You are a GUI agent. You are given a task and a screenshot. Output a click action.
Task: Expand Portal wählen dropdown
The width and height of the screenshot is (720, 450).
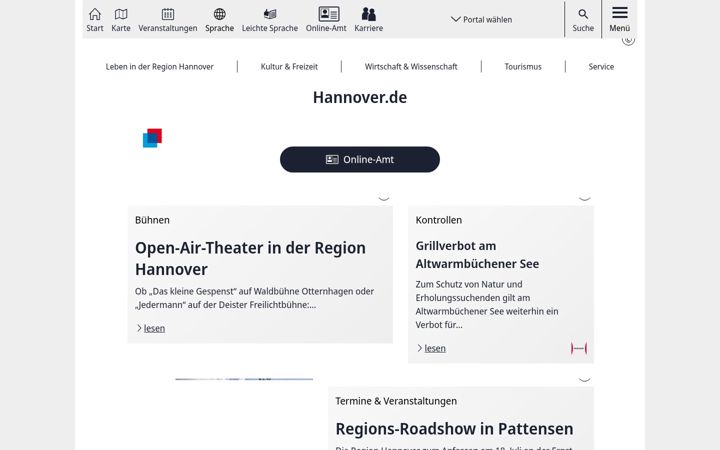point(481,19)
